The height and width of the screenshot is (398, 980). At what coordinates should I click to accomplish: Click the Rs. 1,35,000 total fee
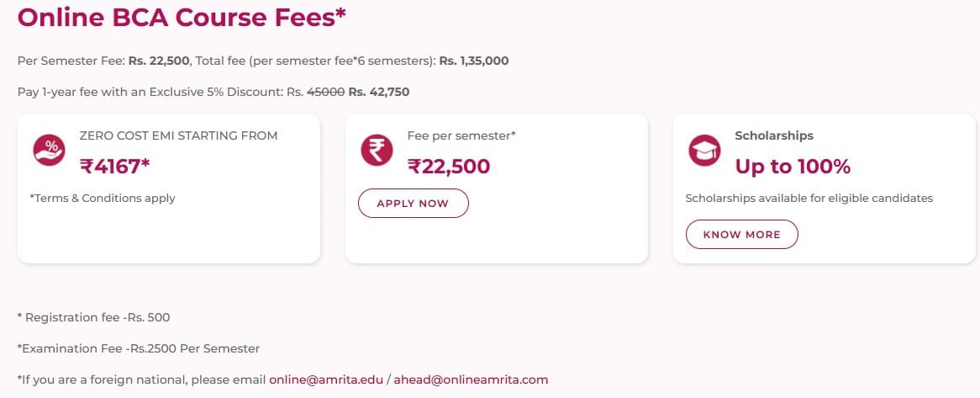pos(473,61)
